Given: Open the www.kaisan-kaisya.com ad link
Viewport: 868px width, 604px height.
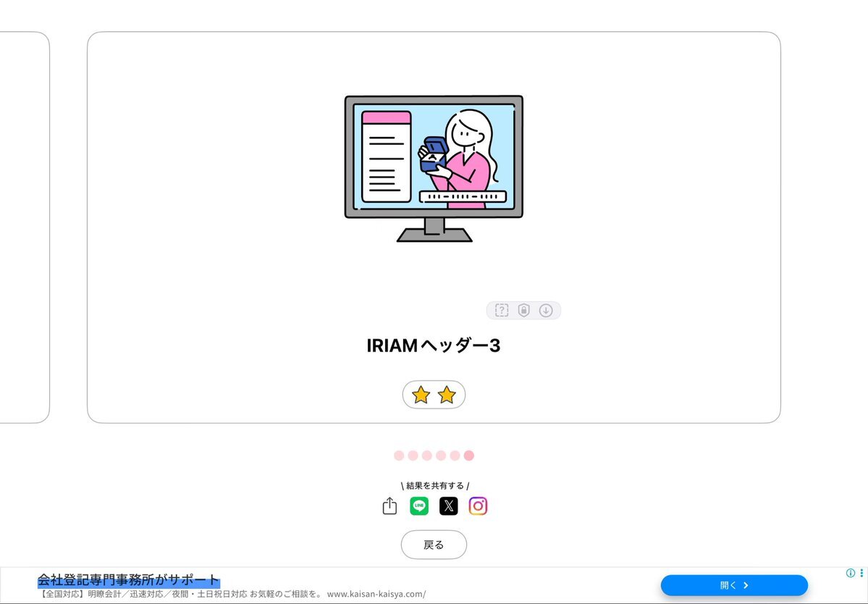Looking at the screenshot, I should pos(376,594).
